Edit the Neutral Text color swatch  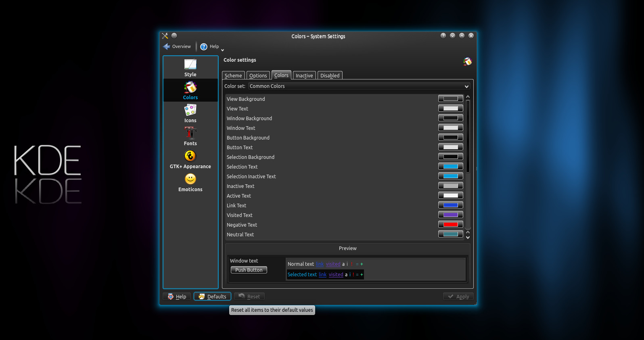pyautogui.click(x=450, y=234)
